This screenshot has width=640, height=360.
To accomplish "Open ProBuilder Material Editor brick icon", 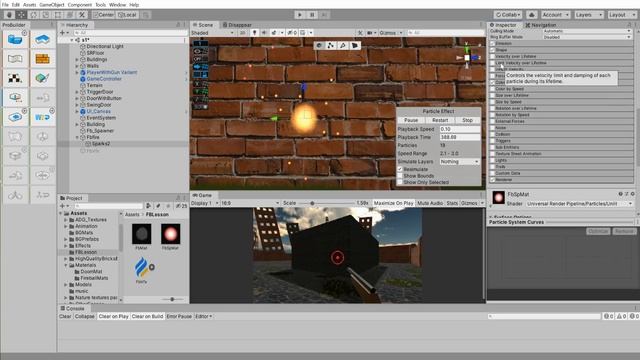I will (x=42, y=59).
